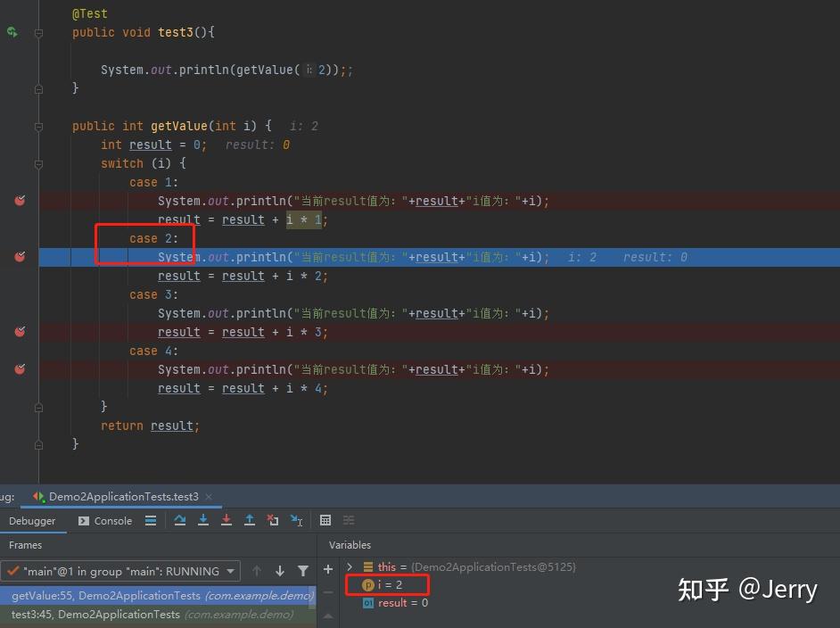Toggle the breakpoint on the case 1 println line
The height and width of the screenshot is (628, 840).
(19, 200)
